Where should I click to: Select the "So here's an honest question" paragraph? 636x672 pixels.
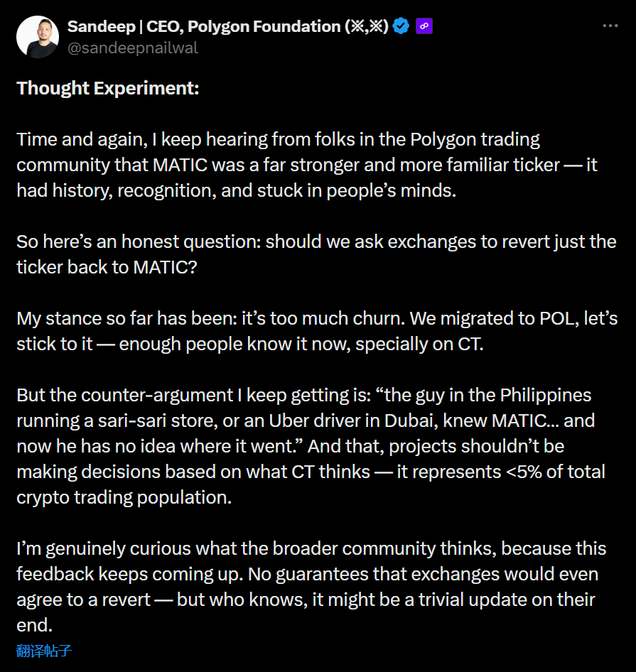pyautogui.click(x=316, y=256)
